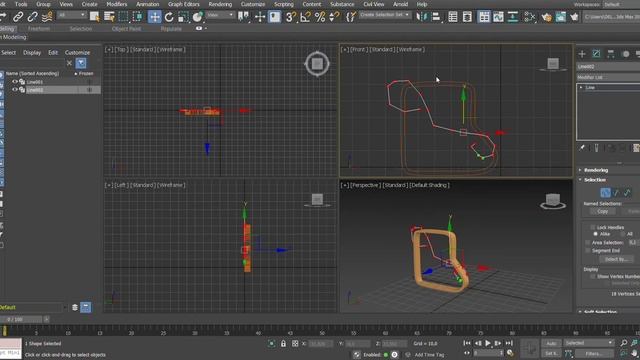Viewport: 640px width, 360px height.
Task: Open Schematic View icon
Action: click(x=513, y=17)
